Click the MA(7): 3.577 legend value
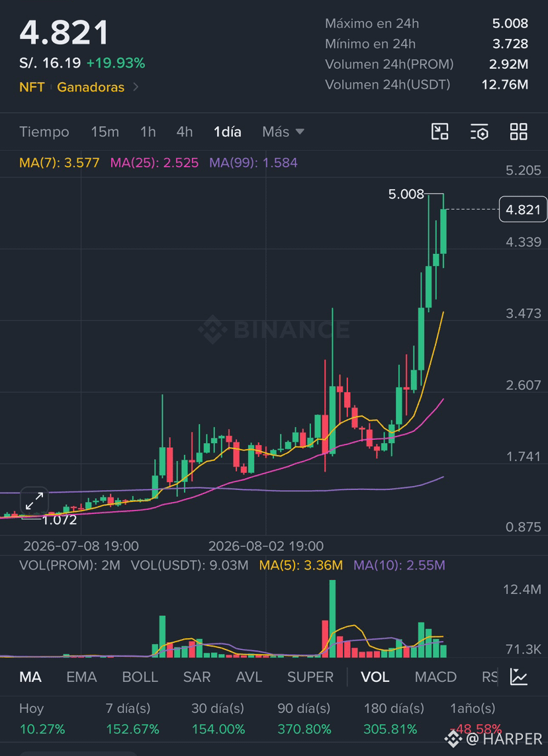Viewport: 548px width, 756px height. click(60, 163)
